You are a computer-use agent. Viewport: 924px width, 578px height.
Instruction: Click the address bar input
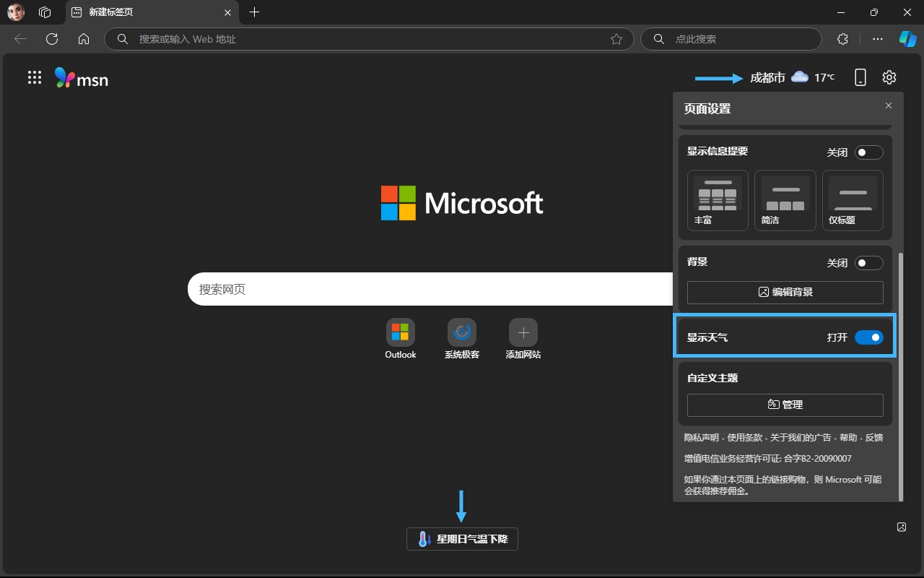(369, 39)
